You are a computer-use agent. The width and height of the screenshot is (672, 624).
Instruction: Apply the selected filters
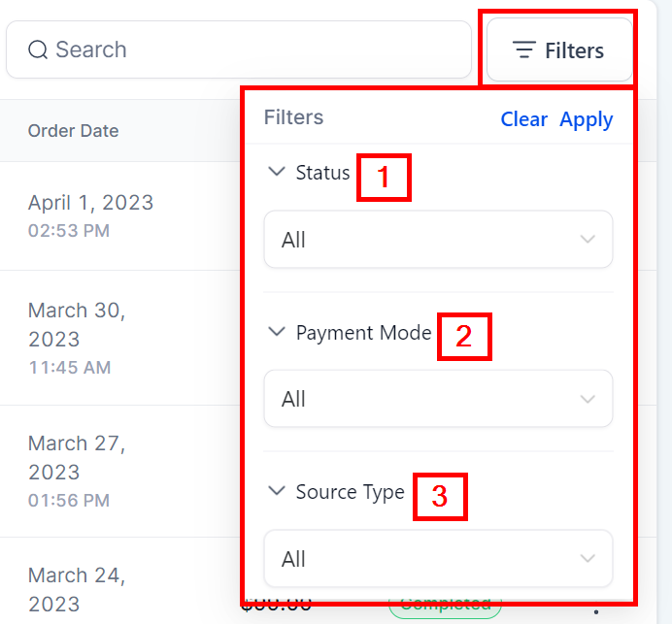click(x=587, y=118)
